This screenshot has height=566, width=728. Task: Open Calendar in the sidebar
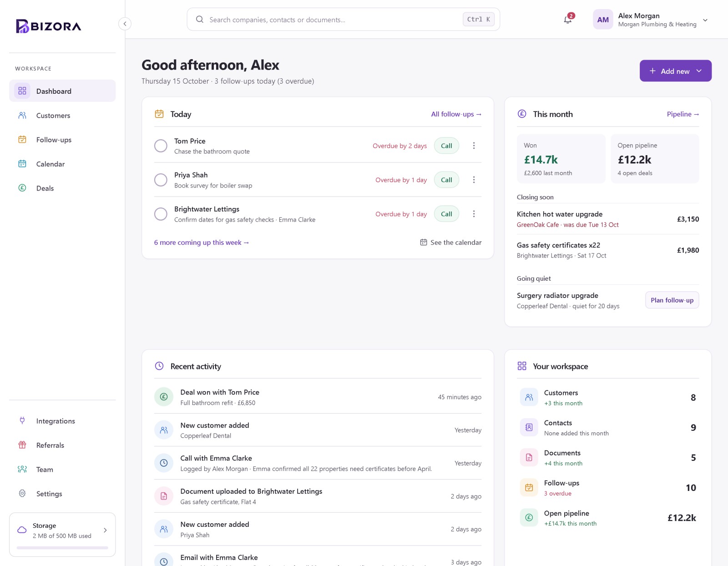click(62, 164)
